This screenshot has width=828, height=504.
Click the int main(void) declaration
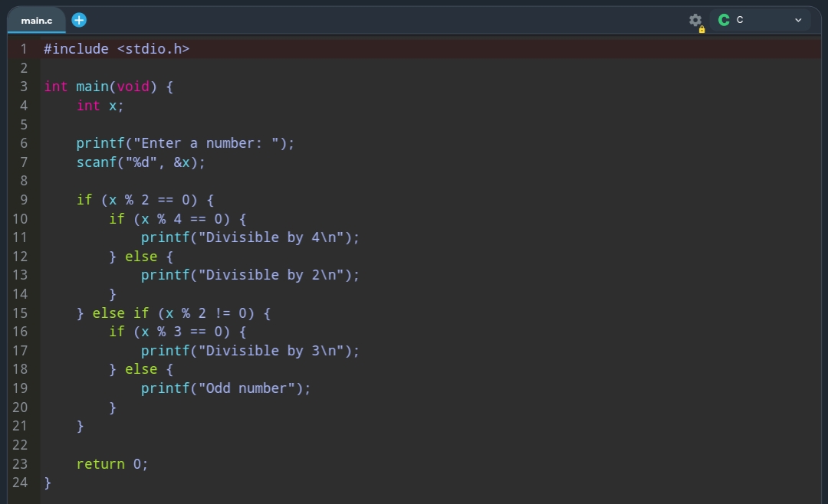tap(108, 87)
